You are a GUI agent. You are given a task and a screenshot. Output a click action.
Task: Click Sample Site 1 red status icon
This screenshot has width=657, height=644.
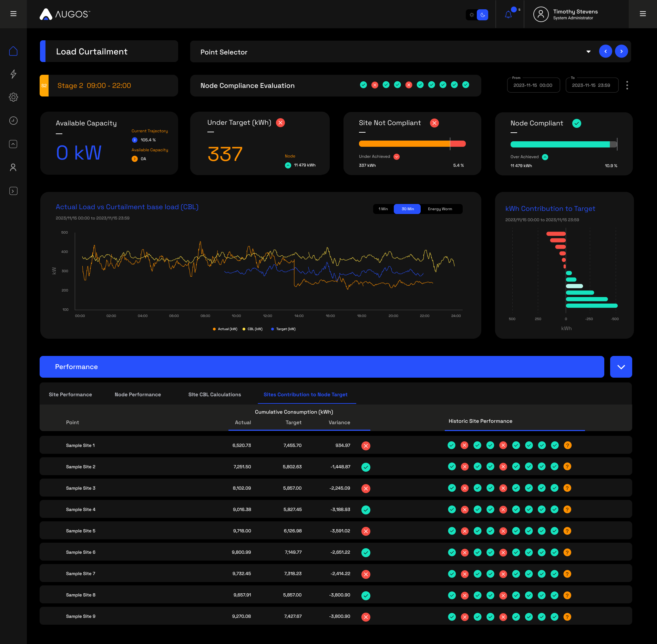coord(366,446)
